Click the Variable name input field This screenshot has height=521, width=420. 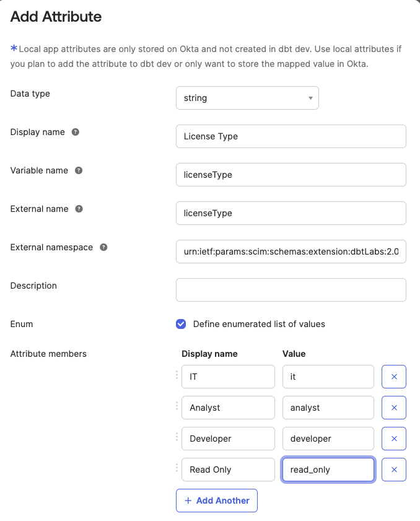tap(291, 175)
